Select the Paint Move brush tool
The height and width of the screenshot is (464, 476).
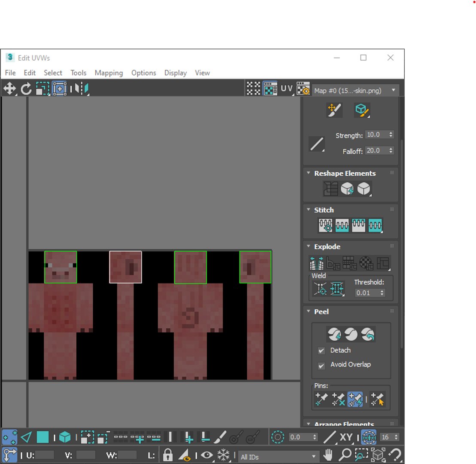pos(334,110)
